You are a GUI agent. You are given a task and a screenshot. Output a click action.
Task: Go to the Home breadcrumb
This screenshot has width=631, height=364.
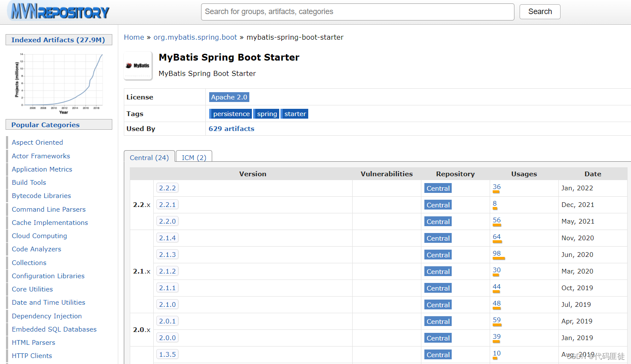pos(134,37)
